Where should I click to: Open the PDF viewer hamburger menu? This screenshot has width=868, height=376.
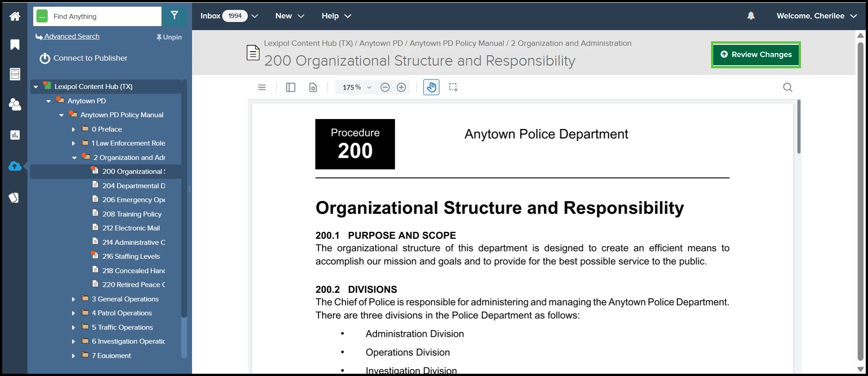262,87
